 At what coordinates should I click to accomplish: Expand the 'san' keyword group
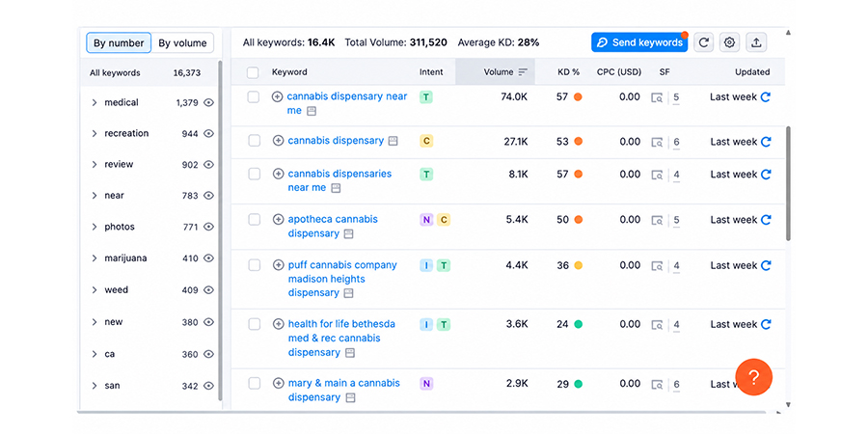click(x=95, y=386)
